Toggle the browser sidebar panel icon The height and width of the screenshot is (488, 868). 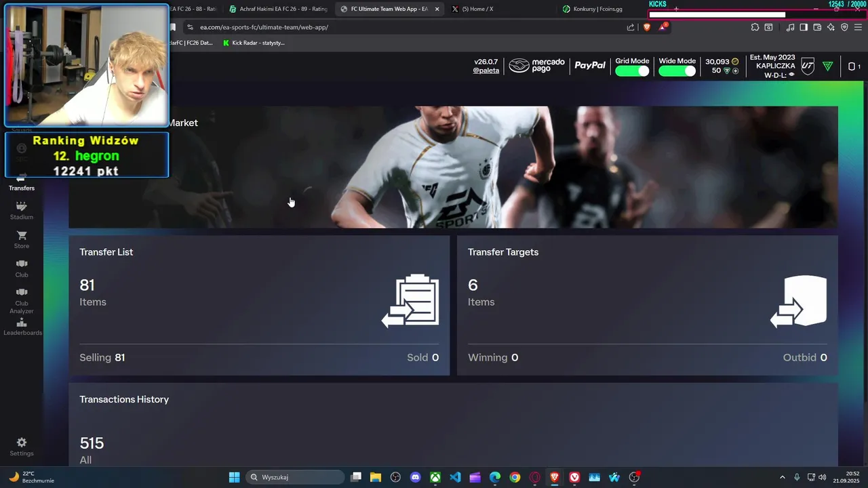pos(804,27)
